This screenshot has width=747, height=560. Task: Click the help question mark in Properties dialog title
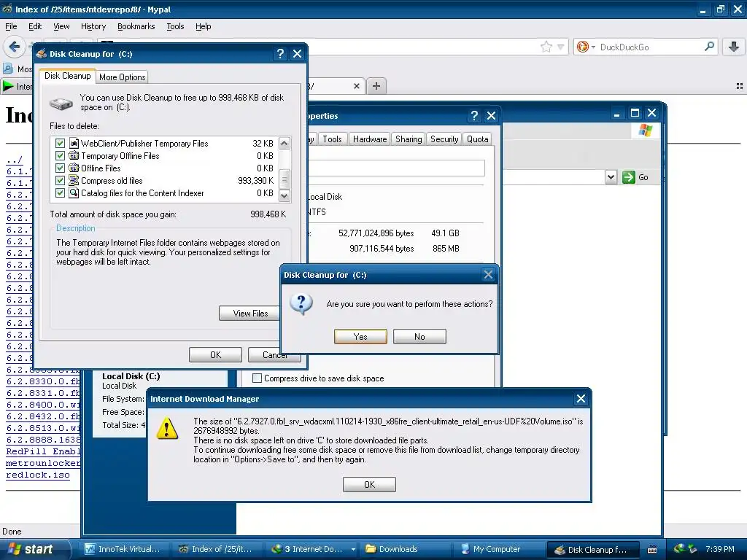[x=474, y=116]
